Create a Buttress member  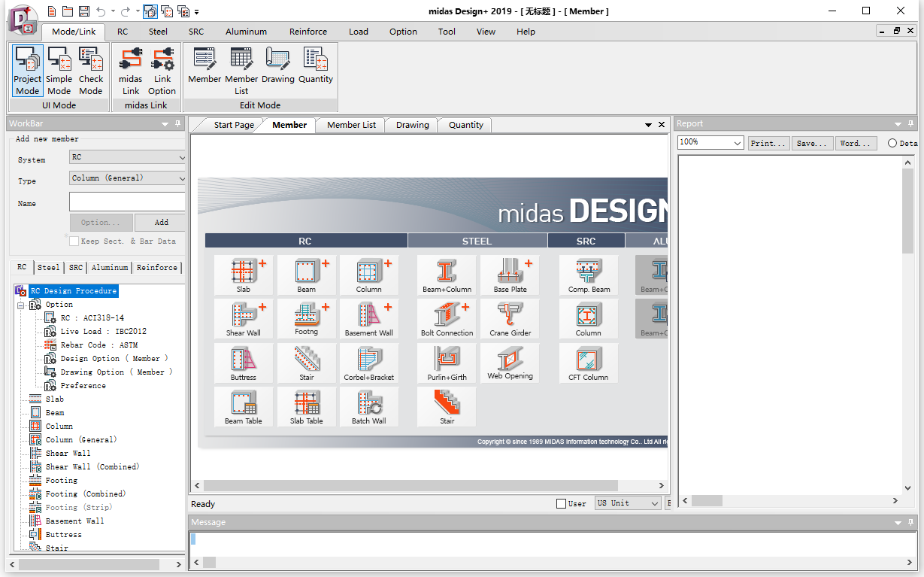pos(243,363)
